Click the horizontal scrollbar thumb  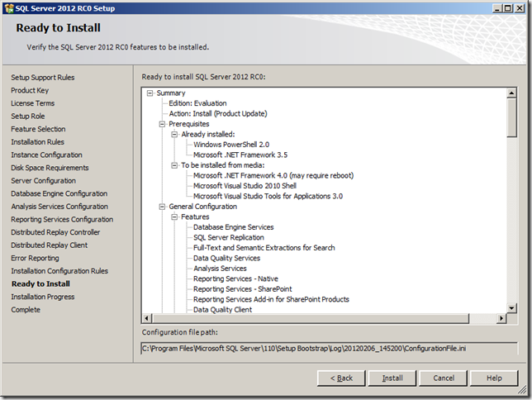coord(311,318)
